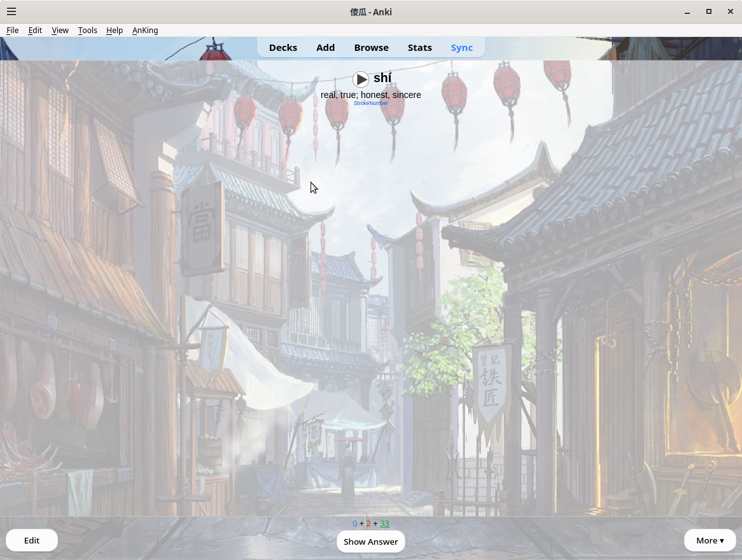Click the learning cards count 2
Viewport: 742px width, 560px height.
tap(368, 524)
